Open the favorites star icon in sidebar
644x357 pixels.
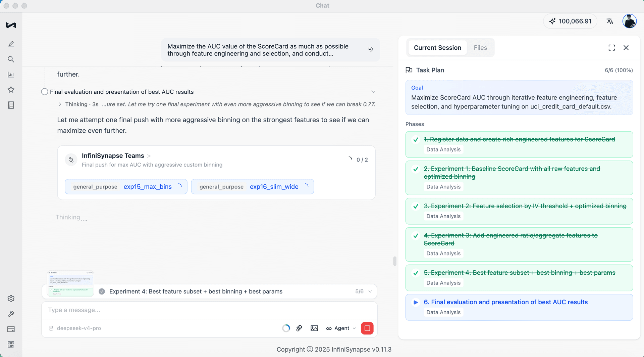pyautogui.click(x=11, y=90)
